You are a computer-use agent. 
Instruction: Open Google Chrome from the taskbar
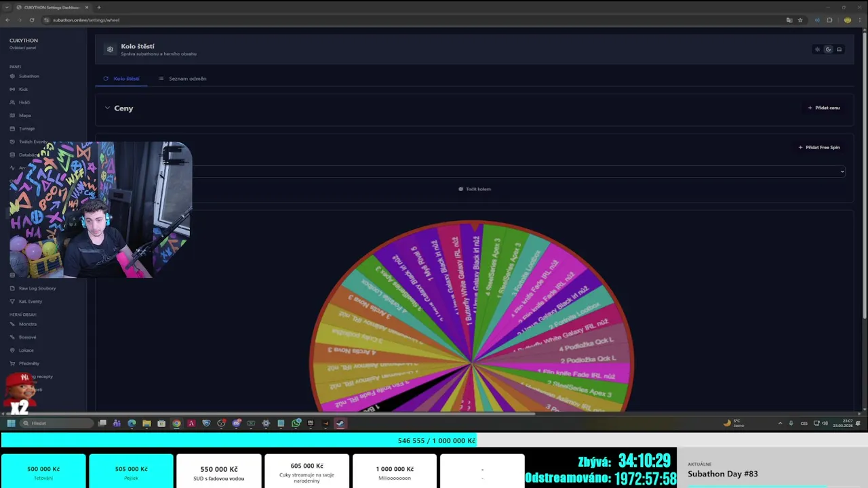(176, 423)
